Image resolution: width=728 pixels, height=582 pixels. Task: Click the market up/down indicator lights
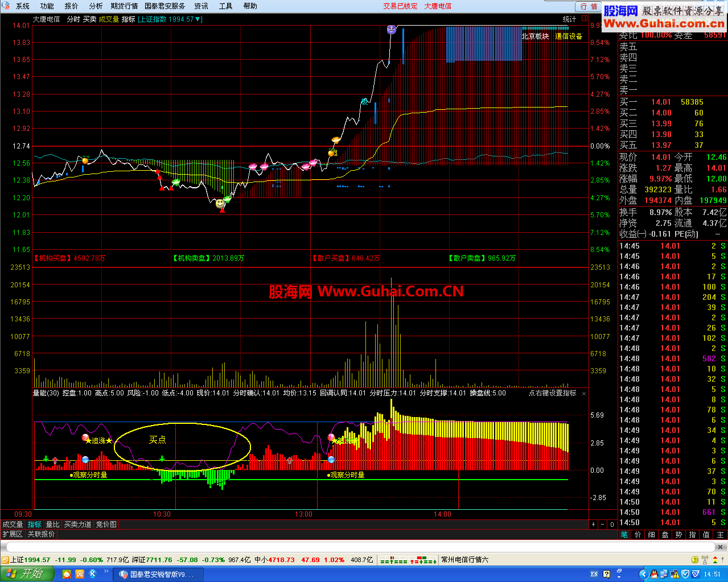coord(408,560)
